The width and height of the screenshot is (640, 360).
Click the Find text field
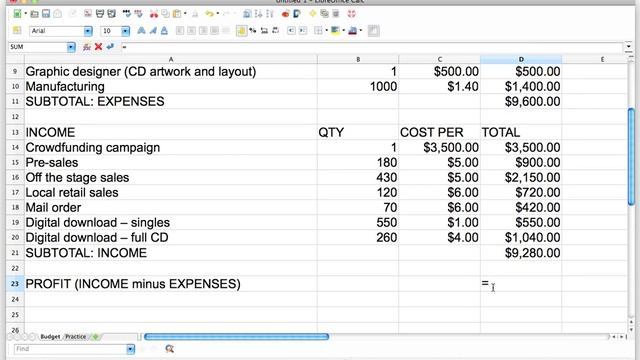[70, 349]
